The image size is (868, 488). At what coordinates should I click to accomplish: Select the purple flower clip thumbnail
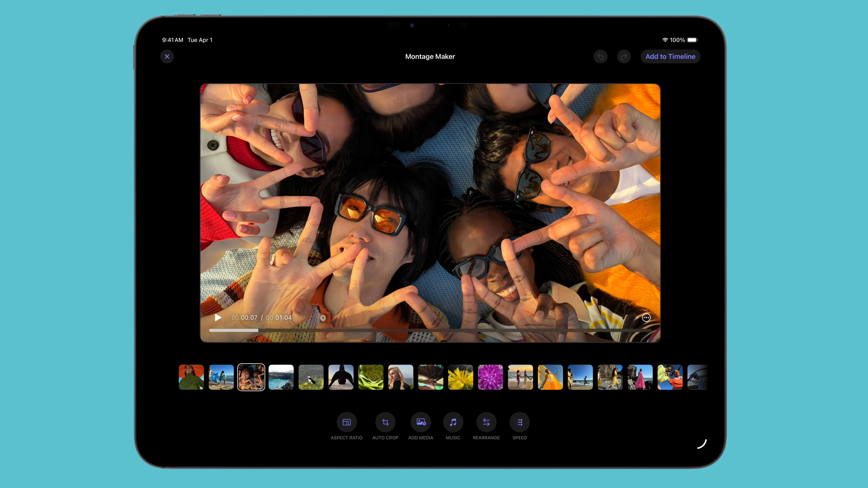491,377
